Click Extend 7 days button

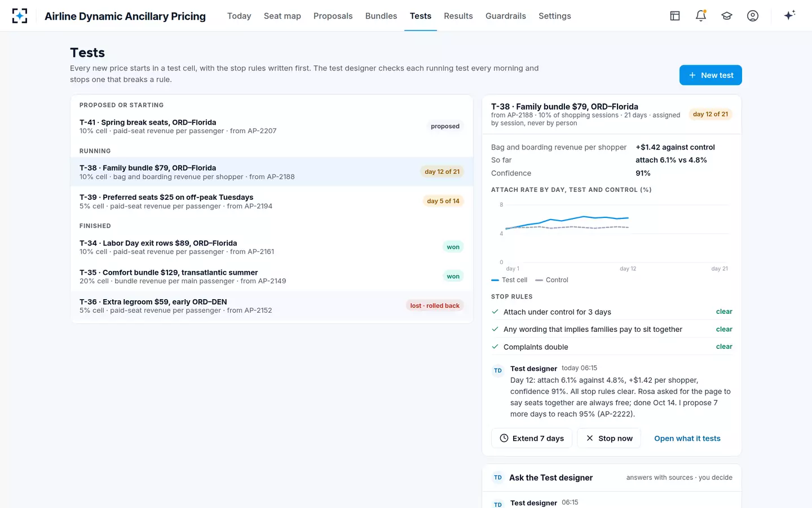(532, 439)
